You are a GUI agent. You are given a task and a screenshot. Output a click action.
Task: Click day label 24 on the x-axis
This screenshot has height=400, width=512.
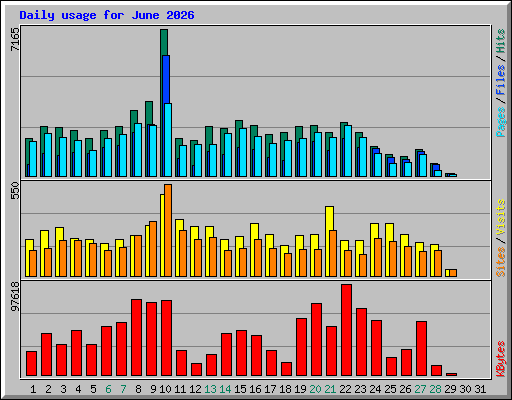click(x=375, y=389)
